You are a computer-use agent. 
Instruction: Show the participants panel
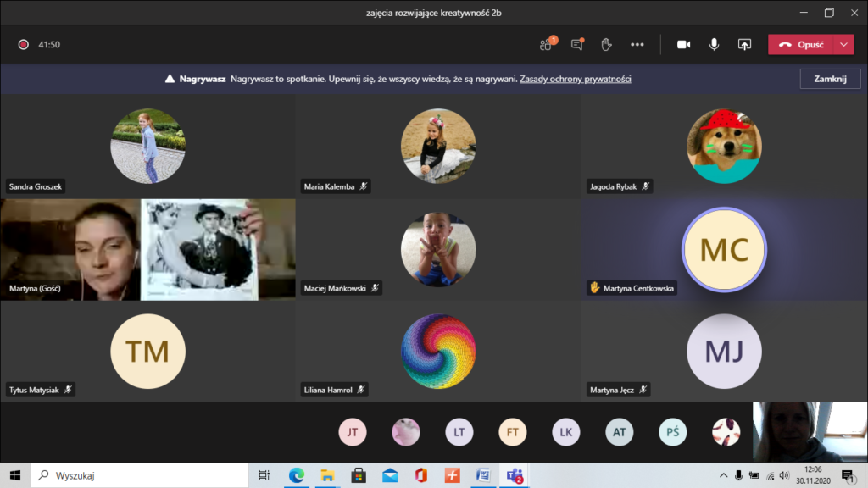pos(548,44)
